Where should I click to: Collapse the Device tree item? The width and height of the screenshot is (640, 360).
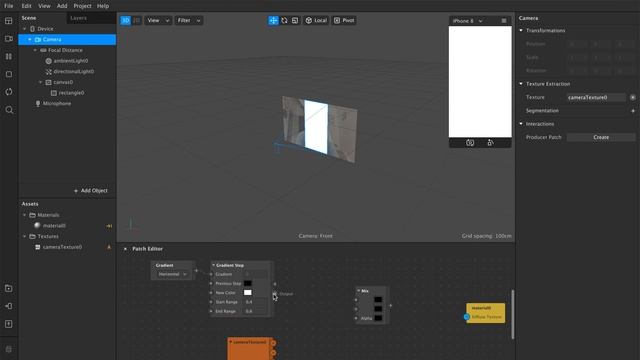coord(24,29)
